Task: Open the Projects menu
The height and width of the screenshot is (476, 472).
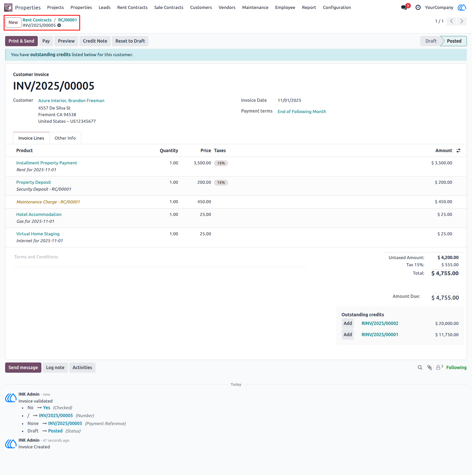Action: (x=55, y=7)
